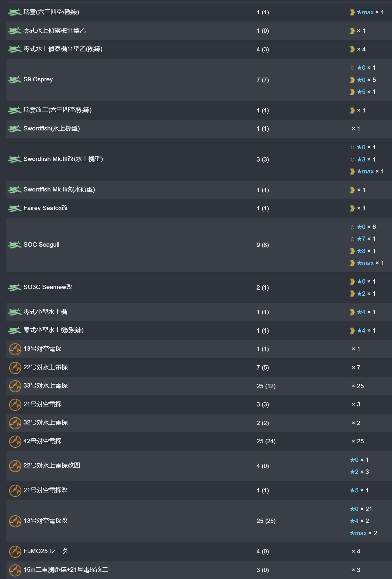392x579 pixels.
Task: Click the gold chevron on Swordfish Mk.II改(水偵型)
Action: [352, 190]
